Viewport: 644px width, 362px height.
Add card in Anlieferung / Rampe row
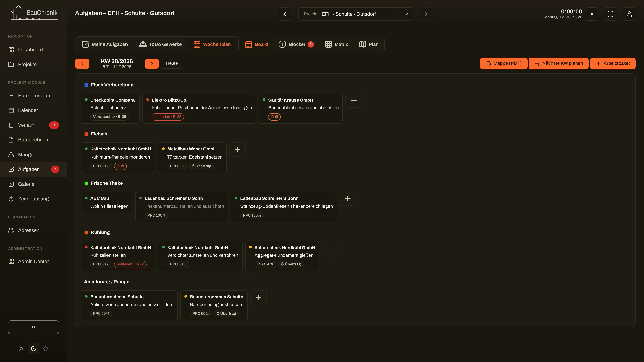[258, 297]
